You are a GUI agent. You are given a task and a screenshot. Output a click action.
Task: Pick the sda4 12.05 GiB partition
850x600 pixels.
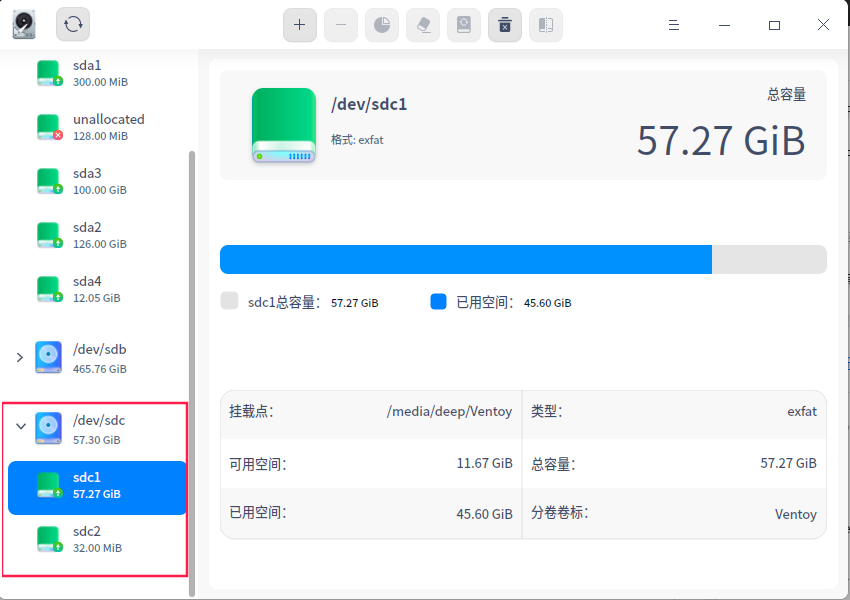coord(96,289)
